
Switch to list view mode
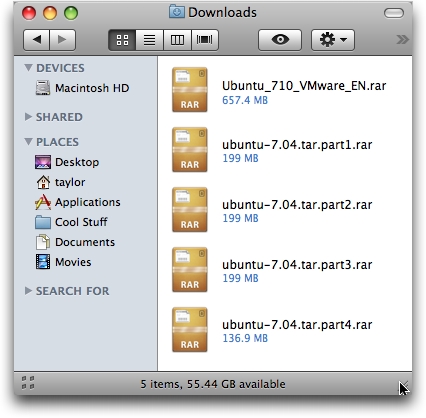pos(150,40)
